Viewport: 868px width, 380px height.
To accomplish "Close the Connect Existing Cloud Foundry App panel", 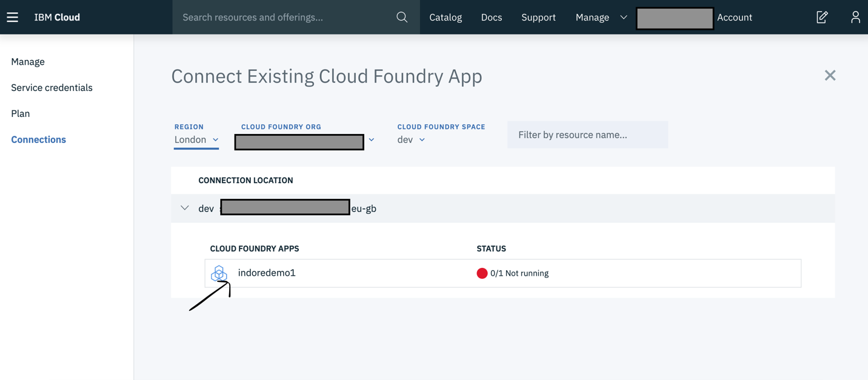I will (830, 75).
